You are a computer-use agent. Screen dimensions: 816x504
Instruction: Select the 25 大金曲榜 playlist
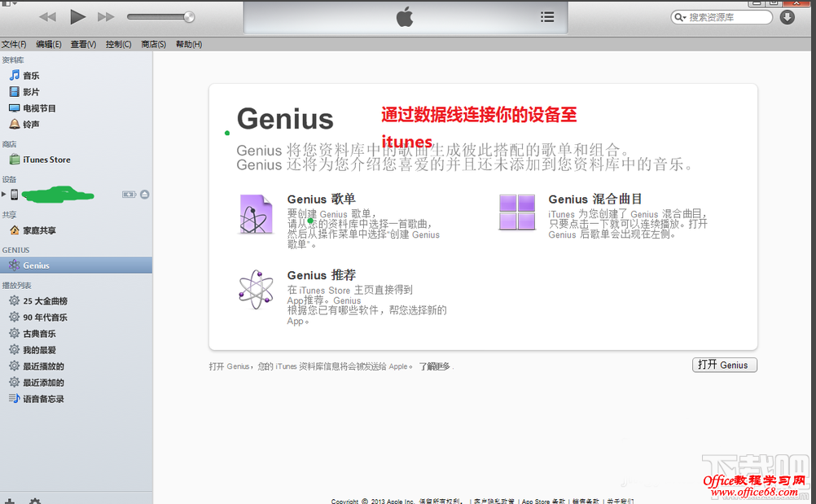45,301
